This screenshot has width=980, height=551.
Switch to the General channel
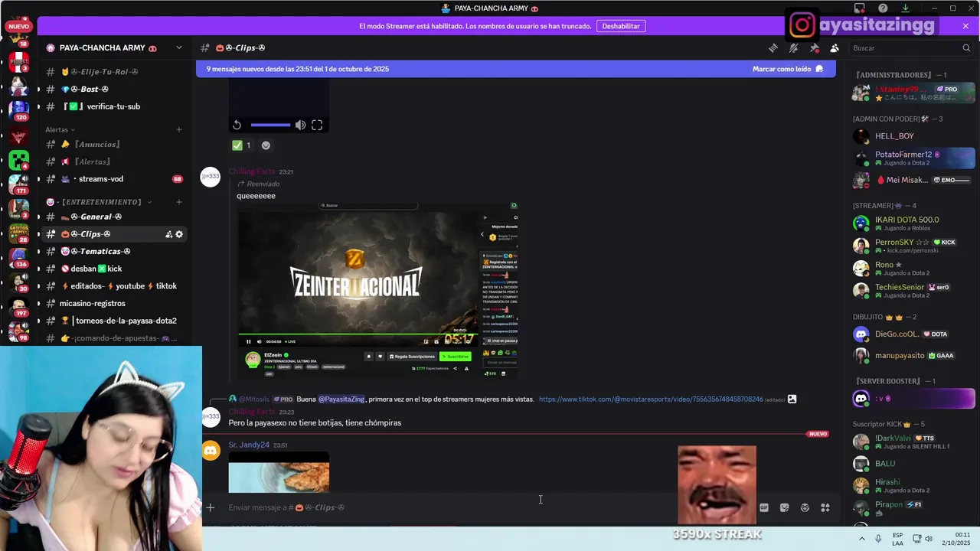coord(113,217)
